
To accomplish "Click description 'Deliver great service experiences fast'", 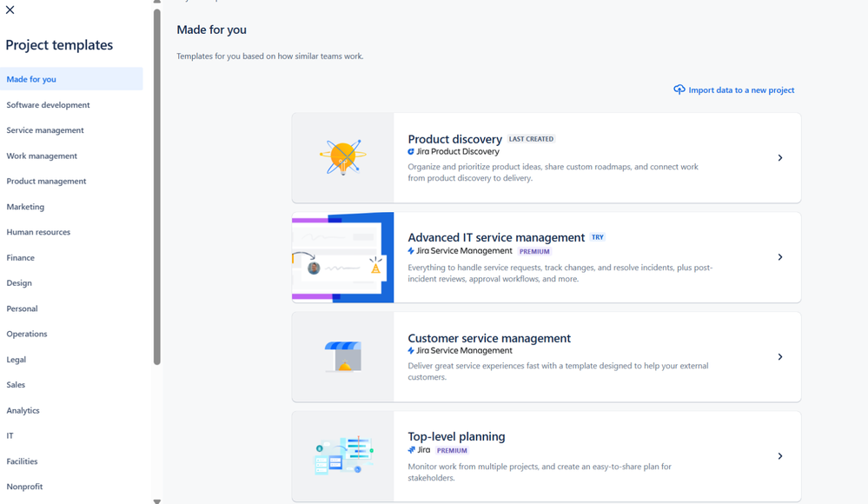I will (558, 371).
